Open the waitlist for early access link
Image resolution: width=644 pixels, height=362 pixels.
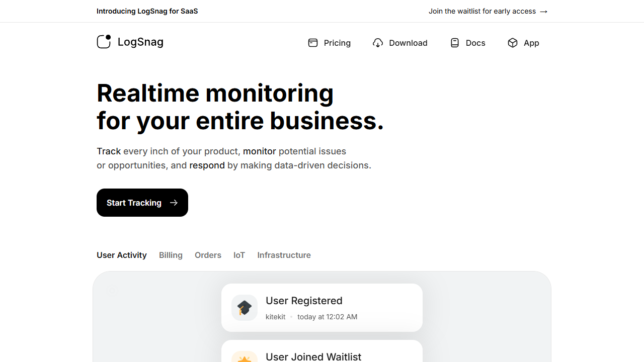(481, 11)
